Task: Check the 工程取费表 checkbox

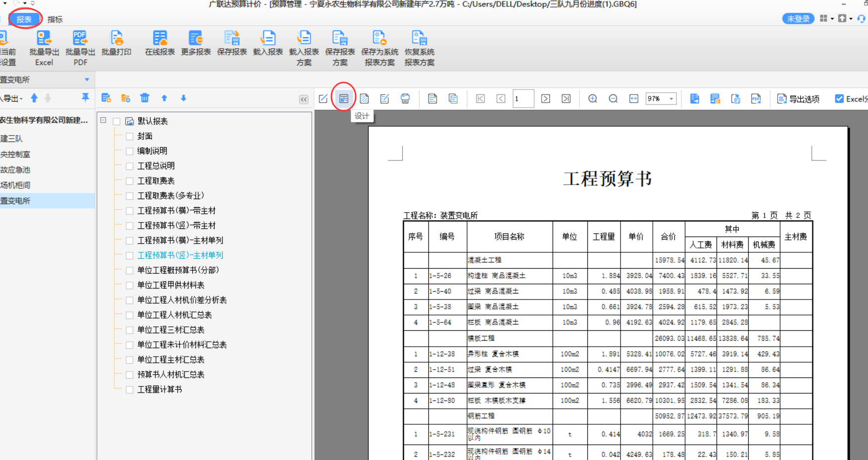Action: [x=130, y=181]
